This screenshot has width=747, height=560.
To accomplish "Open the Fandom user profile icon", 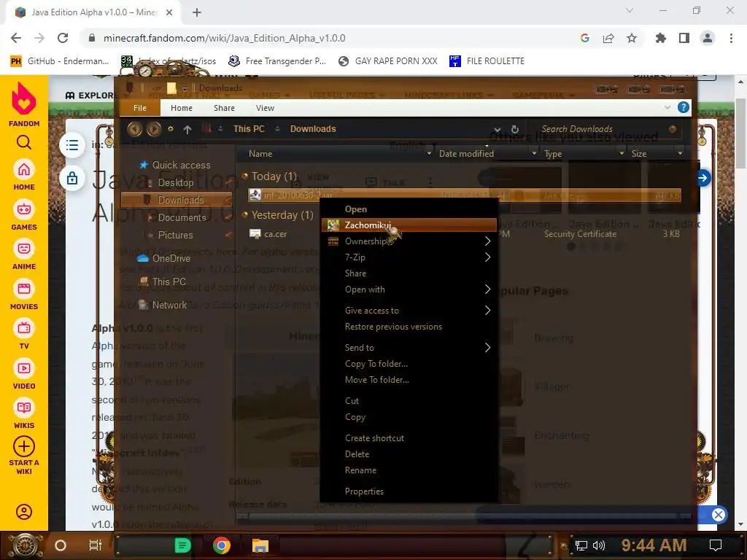I will pyautogui.click(x=24, y=512).
